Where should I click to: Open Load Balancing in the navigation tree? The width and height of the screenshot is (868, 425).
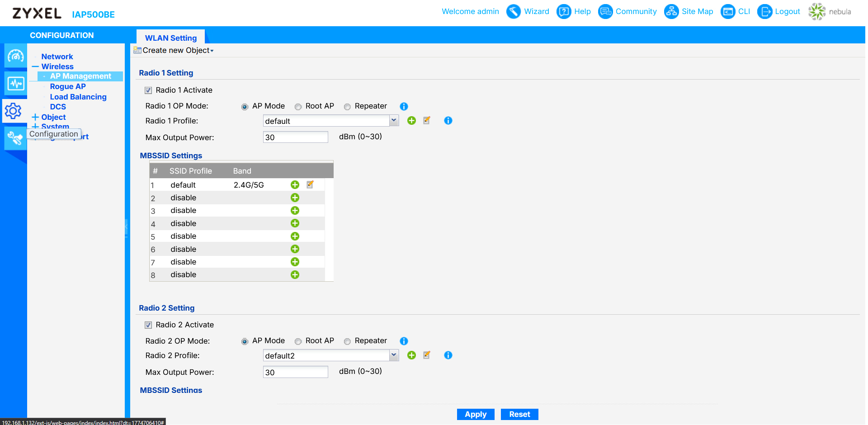point(78,97)
